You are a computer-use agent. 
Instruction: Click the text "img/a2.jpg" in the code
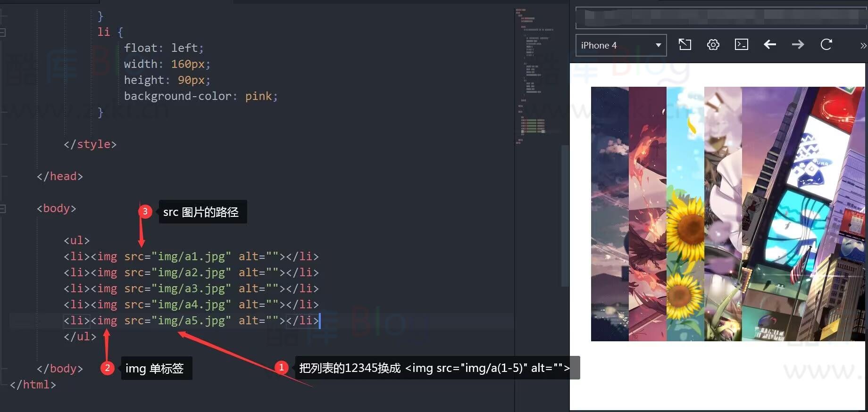(x=192, y=272)
